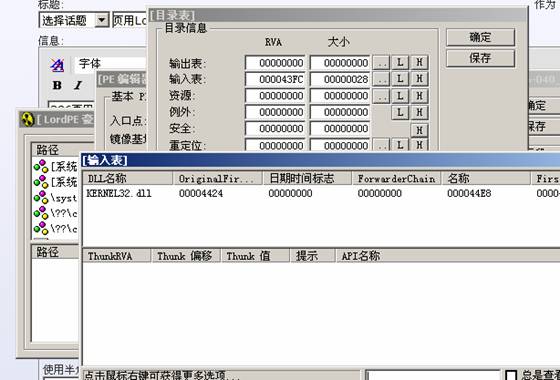Click the 输入表 RVA field 000043FC
This screenshot has width=560, height=380.
tap(275, 79)
